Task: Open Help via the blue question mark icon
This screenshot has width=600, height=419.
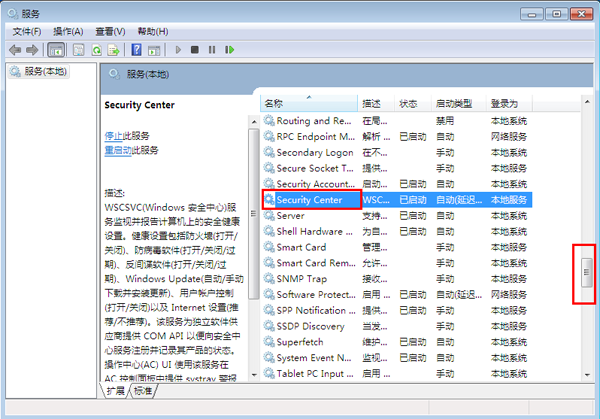Action: pos(135,49)
